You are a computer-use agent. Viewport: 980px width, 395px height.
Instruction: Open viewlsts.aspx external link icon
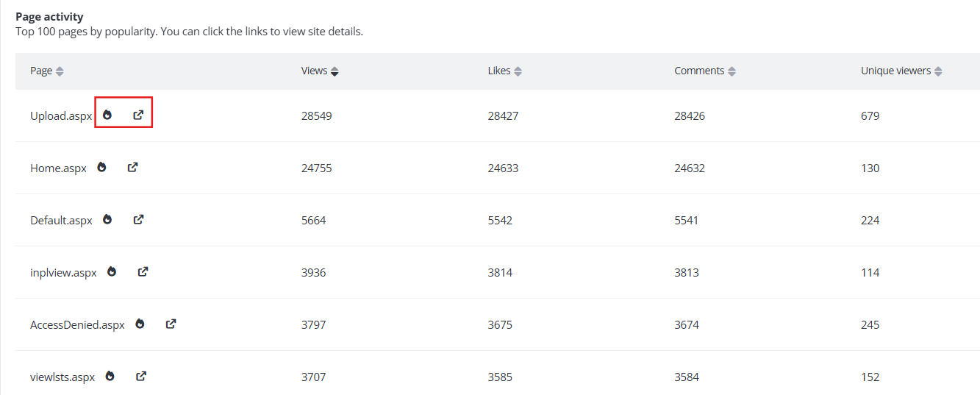pyautogui.click(x=141, y=376)
